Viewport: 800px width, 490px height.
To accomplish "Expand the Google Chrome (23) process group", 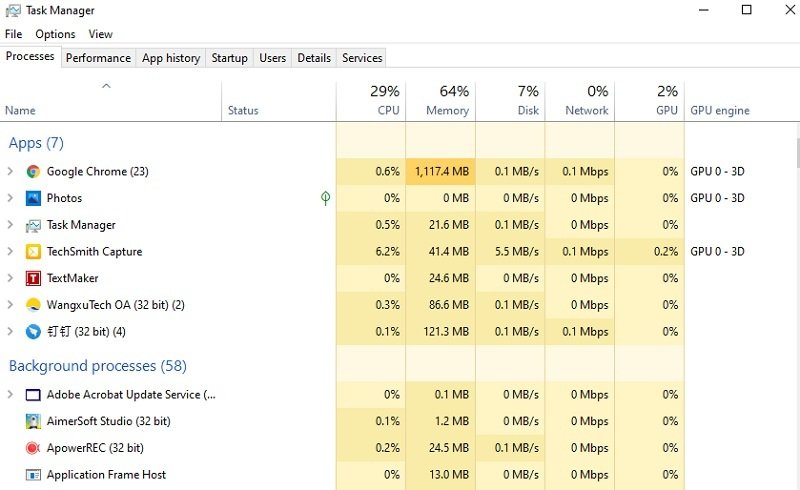I will [x=10, y=172].
